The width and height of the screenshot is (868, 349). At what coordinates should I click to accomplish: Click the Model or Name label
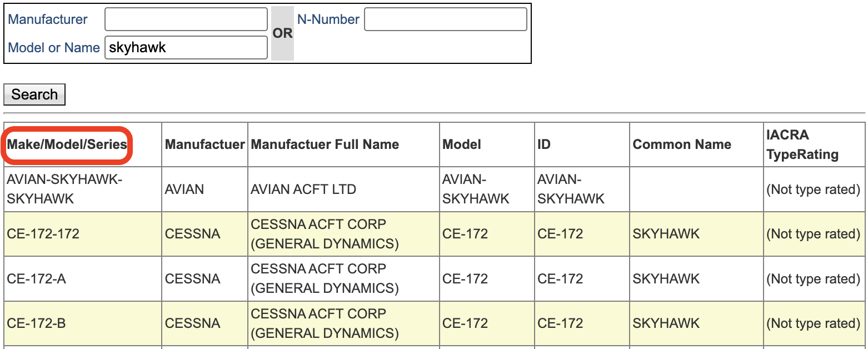pyautogui.click(x=54, y=48)
